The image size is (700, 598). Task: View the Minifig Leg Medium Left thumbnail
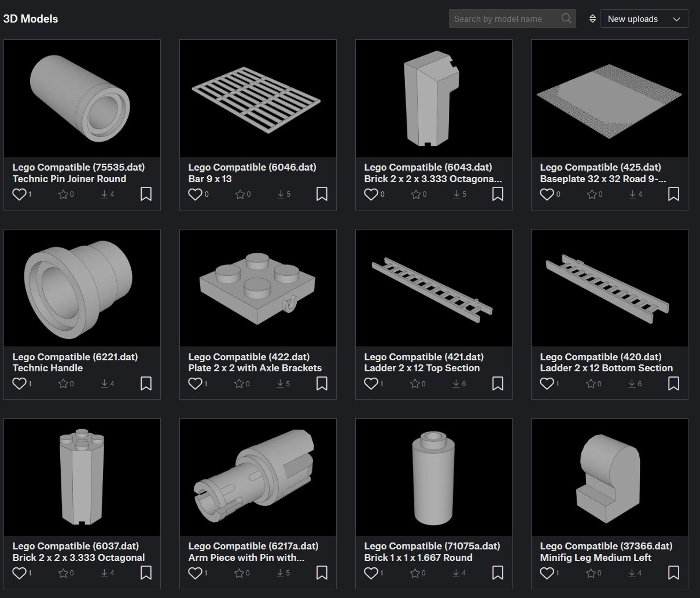[x=609, y=477]
